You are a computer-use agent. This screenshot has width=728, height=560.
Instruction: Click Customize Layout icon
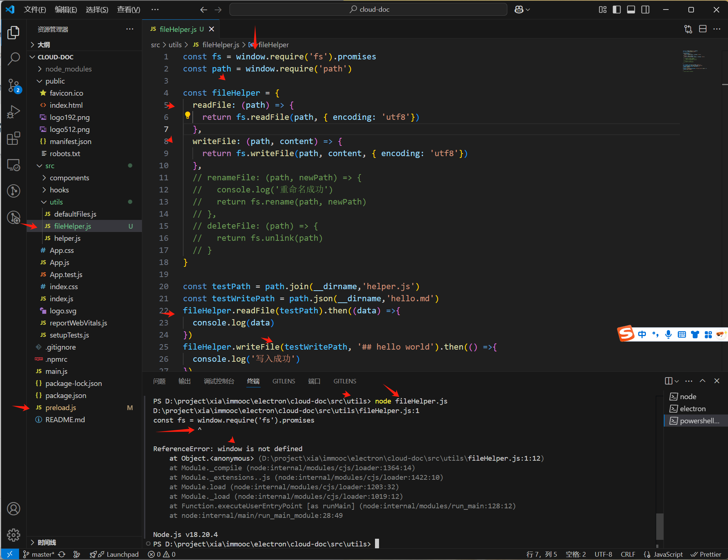point(603,10)
